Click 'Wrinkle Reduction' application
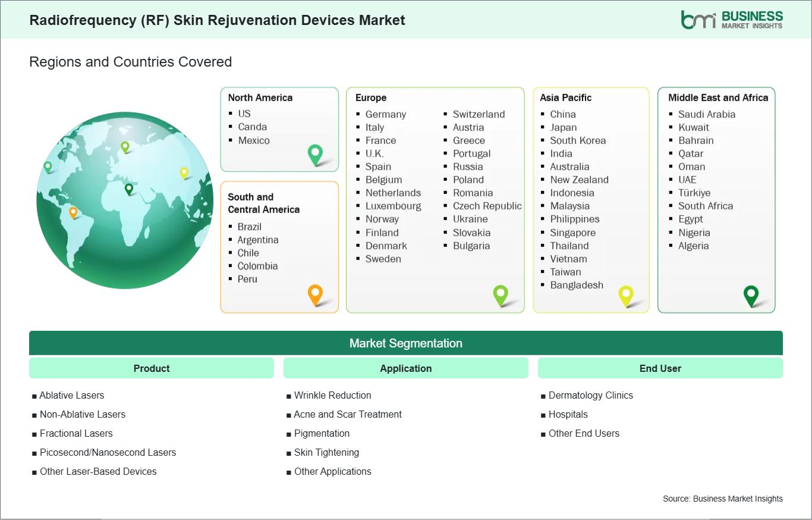The height and width of the screenshot is (520, 812). (x=333, y=395)
